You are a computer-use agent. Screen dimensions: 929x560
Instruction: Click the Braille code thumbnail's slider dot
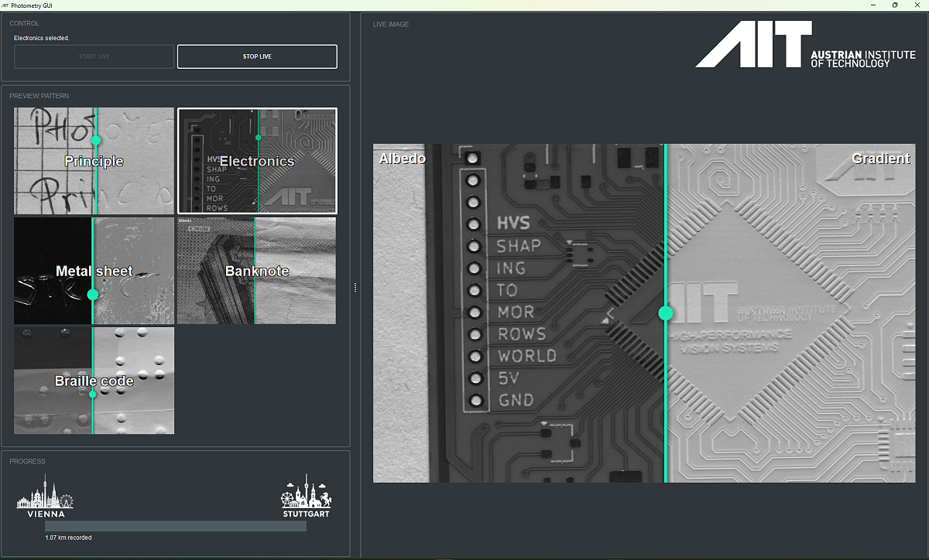click(x=93, y=394)
